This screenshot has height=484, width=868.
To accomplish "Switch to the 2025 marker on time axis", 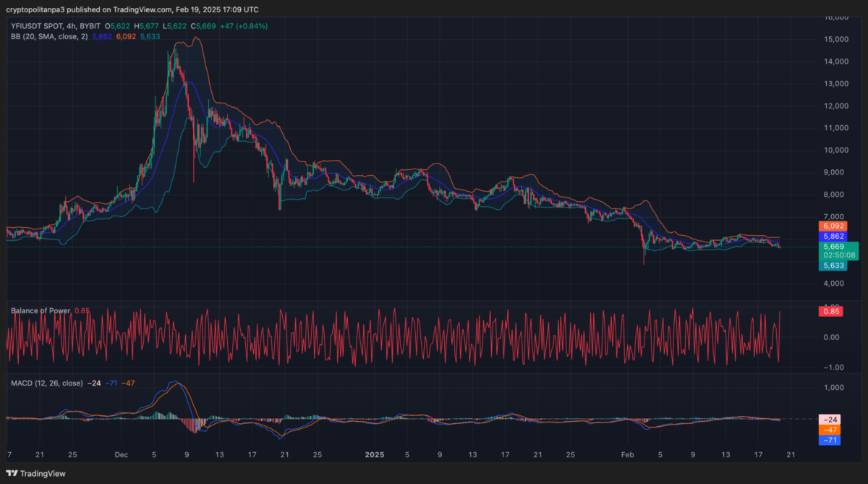I will [375, 455].
